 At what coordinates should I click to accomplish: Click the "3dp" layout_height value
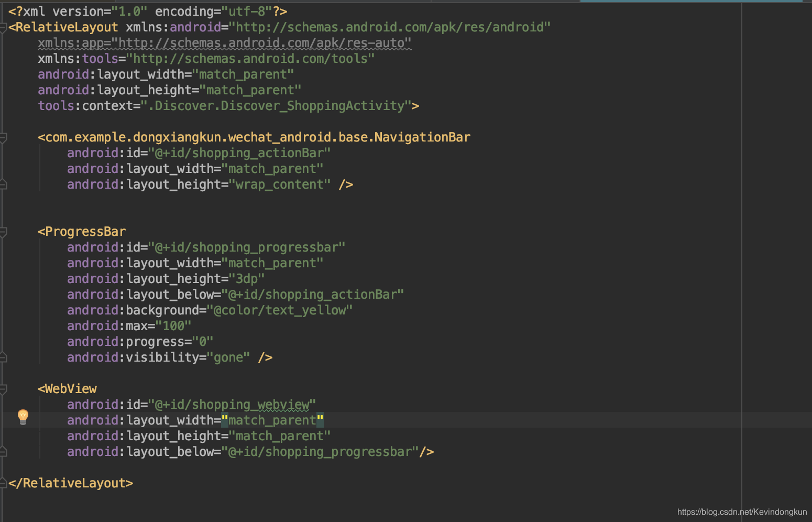(x=247, y=279)
